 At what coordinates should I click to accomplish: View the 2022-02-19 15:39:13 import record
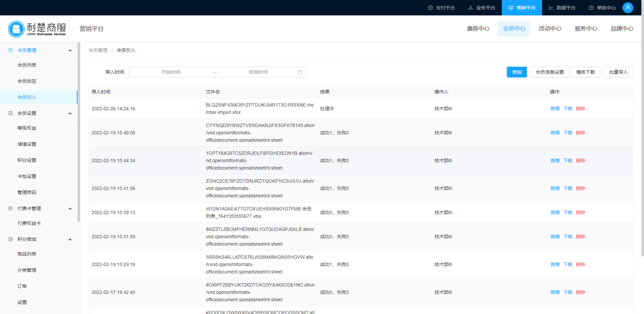coord(555,212)
